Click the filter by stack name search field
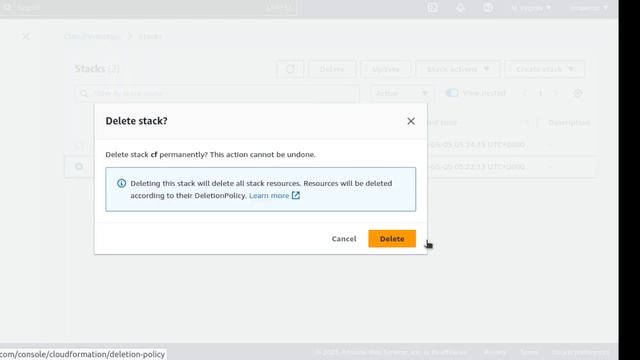640x360 pixels. click(x=218, y=93)
